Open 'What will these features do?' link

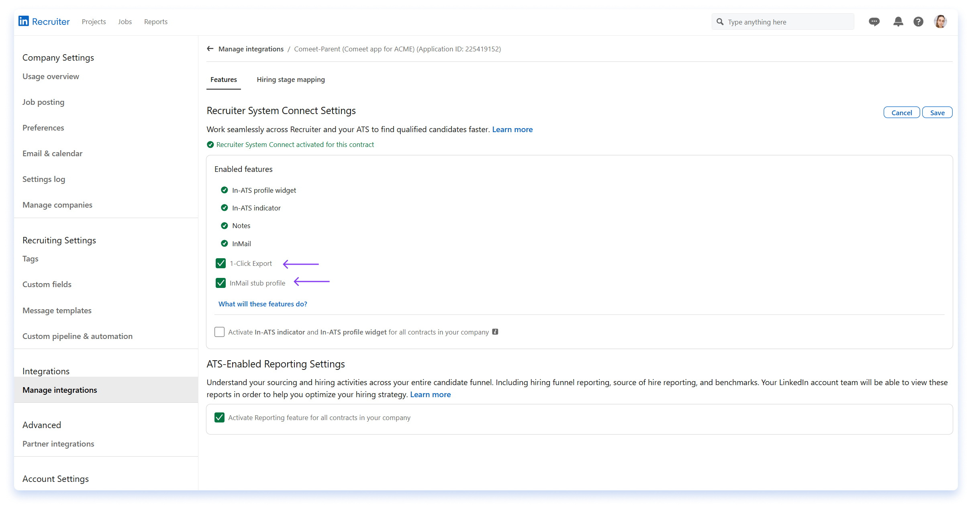pos(263,304)
